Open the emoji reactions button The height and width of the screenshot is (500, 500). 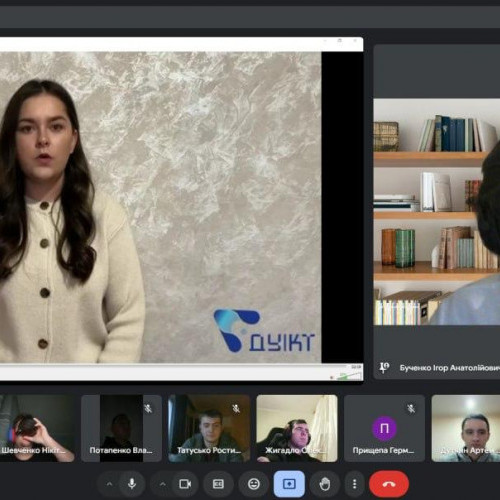pyautogui.click(x=254, y=484)
